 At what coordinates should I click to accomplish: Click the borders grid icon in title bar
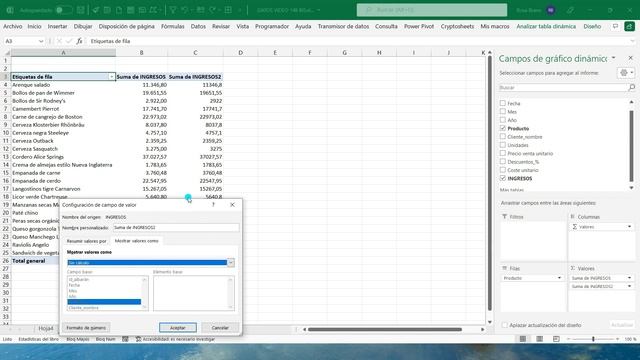point(228,10)
